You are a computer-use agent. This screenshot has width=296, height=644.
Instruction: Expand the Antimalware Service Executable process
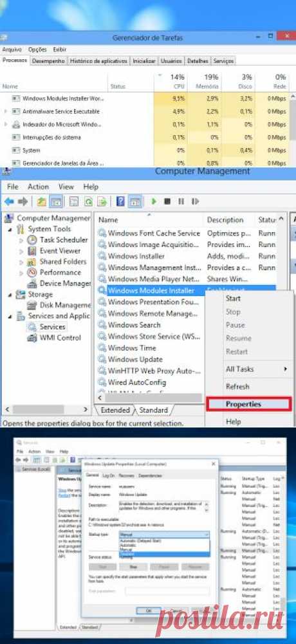coord(5,112)
